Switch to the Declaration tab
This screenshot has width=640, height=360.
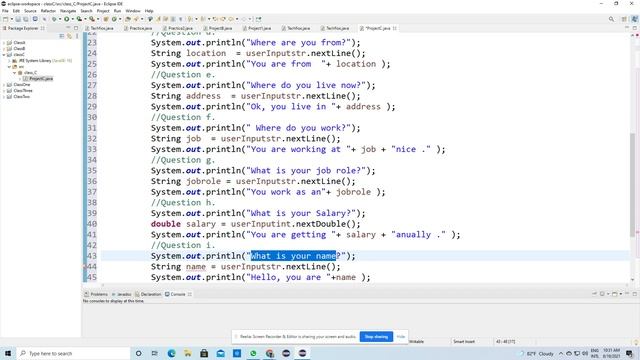coord(148,294)
